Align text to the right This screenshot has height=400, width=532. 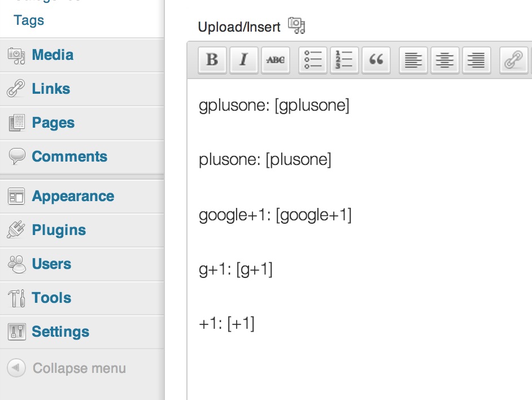477,60
